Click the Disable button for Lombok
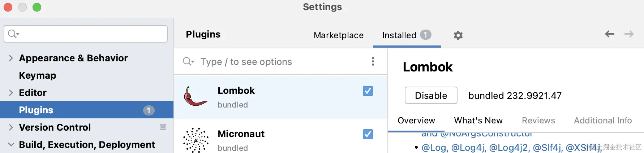This screenshot has height=153, width=644. point(431,95)
